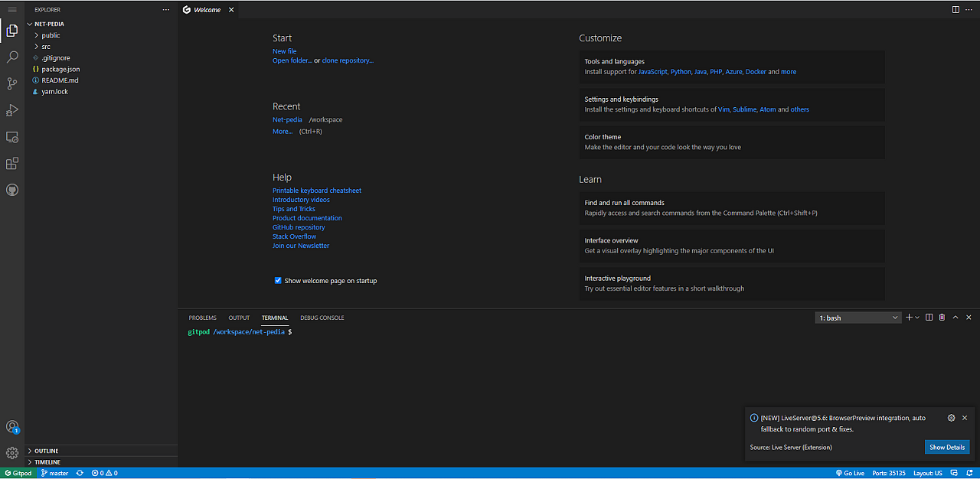Expand the TIMELINE section

click(x=47, y=462)
